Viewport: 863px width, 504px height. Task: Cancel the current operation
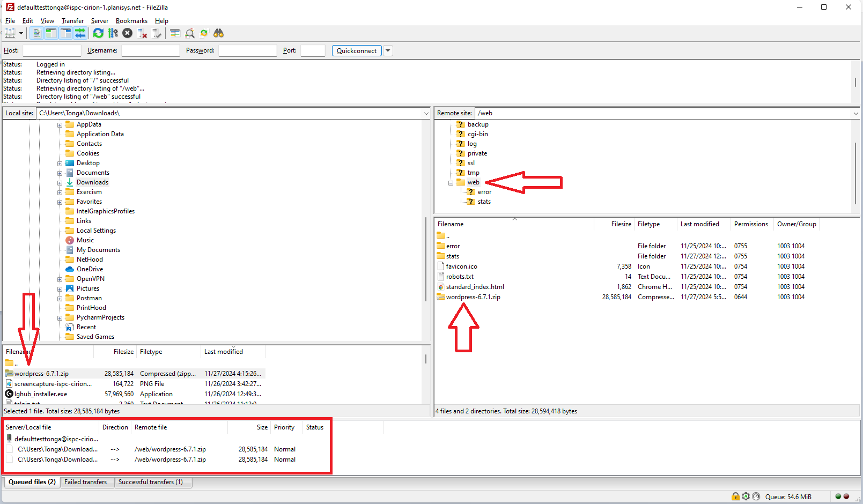pyautogui.click(x=127, y=33)
